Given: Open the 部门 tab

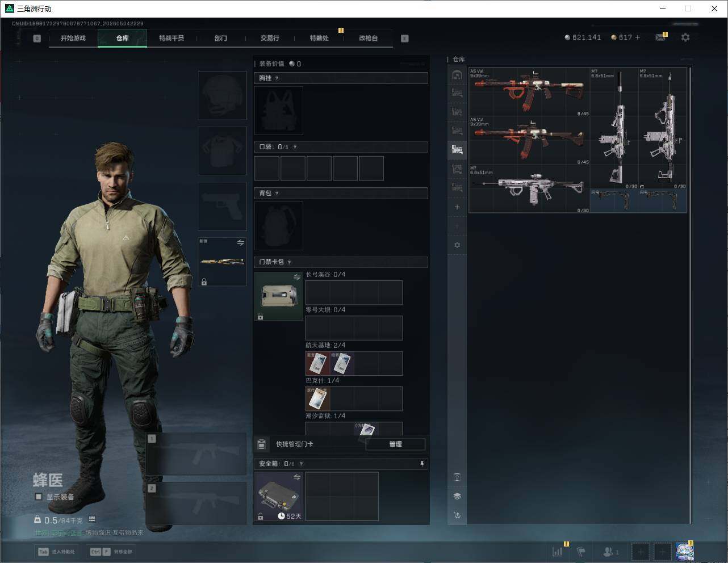Looking at the screenshot, I should pyautogui.click(x=221, y=38).
